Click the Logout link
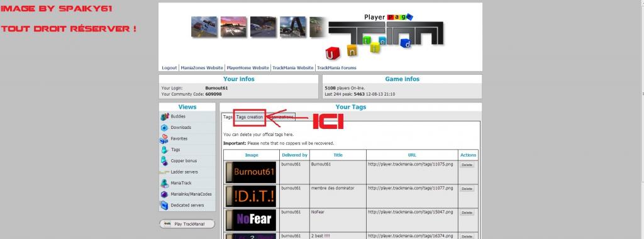This screenshot has width=644, height=239. click(x=169, y=68)
